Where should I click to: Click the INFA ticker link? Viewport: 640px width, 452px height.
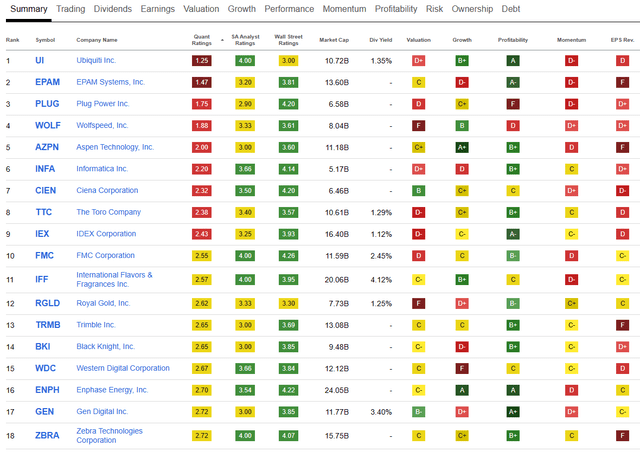click(x=45, y=169)
